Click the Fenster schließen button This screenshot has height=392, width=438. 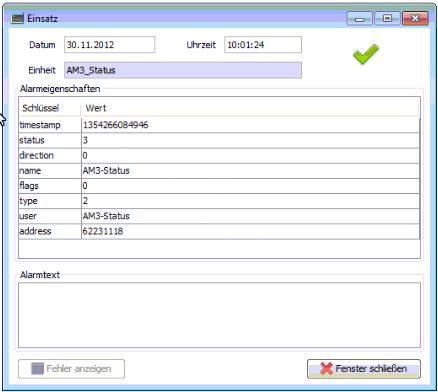click(364, 369)
